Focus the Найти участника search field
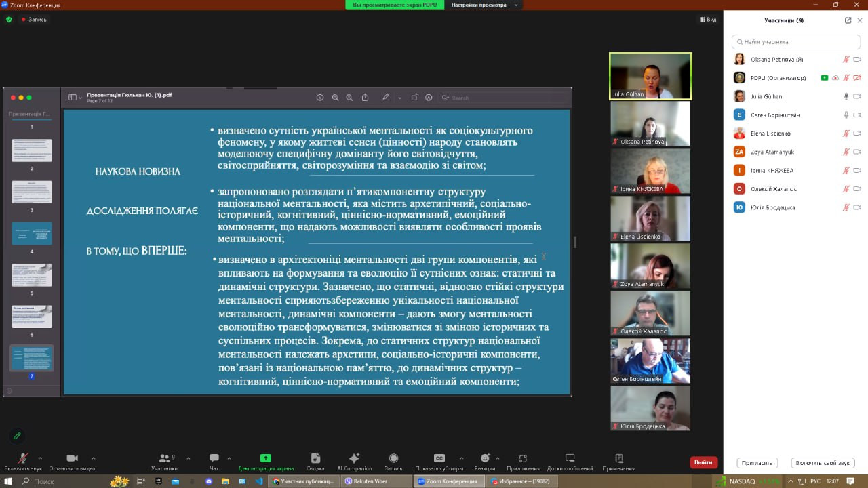The height and width of the screenshot is (488, 868). coord(796,41)
